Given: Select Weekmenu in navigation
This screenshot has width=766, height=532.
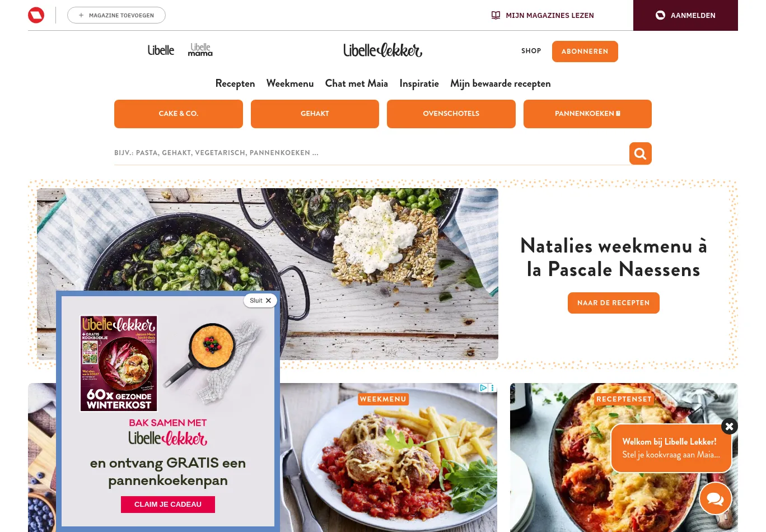Looking at the screenshot, I should [290, 83].
